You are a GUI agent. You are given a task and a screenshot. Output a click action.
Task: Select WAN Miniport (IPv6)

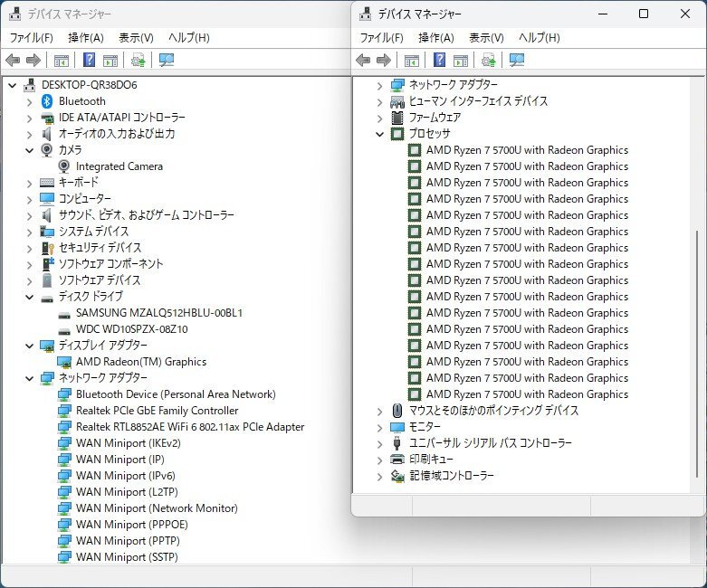(125, 475)
